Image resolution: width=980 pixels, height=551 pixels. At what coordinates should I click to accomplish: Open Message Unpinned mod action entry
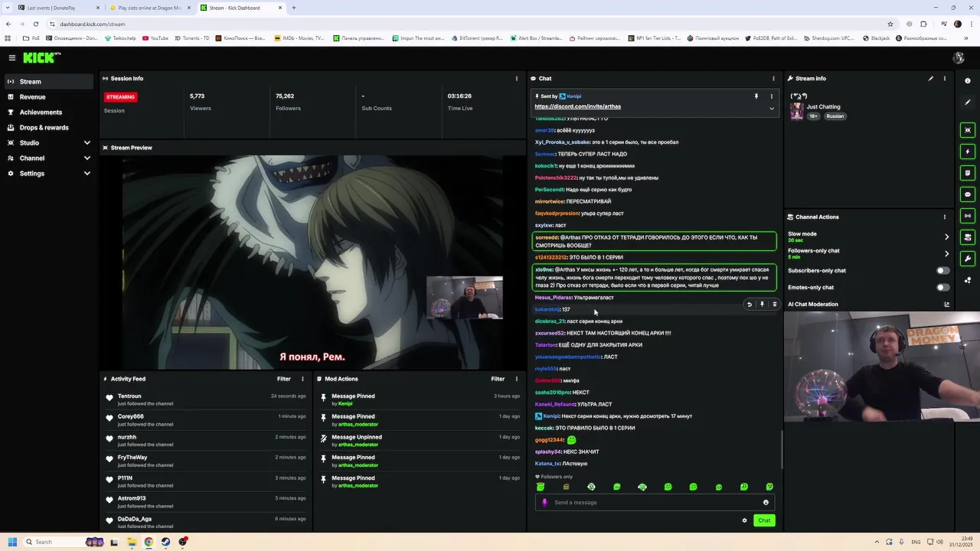[x=420, y=441]
